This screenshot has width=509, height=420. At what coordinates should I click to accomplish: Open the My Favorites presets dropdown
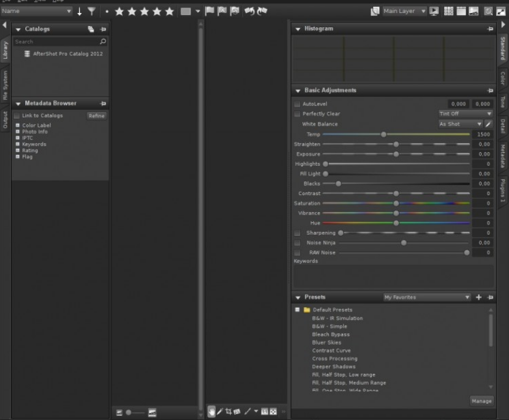(x=427, y=297)
